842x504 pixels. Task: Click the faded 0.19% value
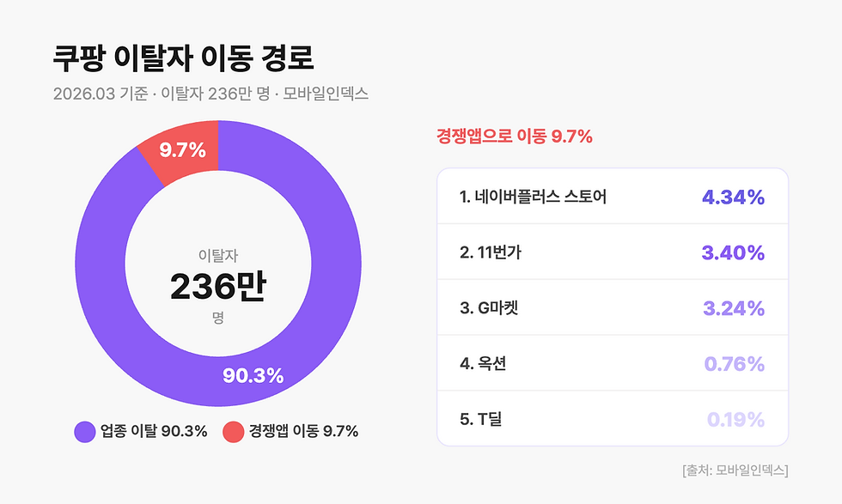pyautogui.click(x=735, y=419)
